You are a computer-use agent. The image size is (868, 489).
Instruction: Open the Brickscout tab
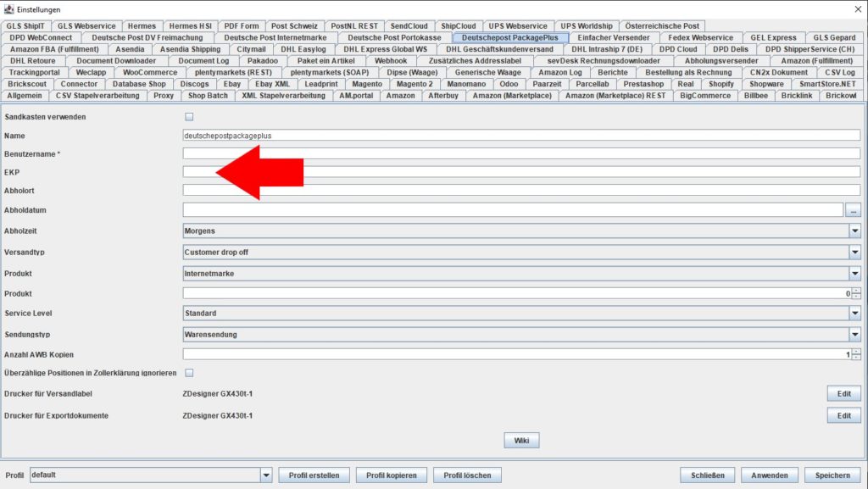[x=27, y=84]
